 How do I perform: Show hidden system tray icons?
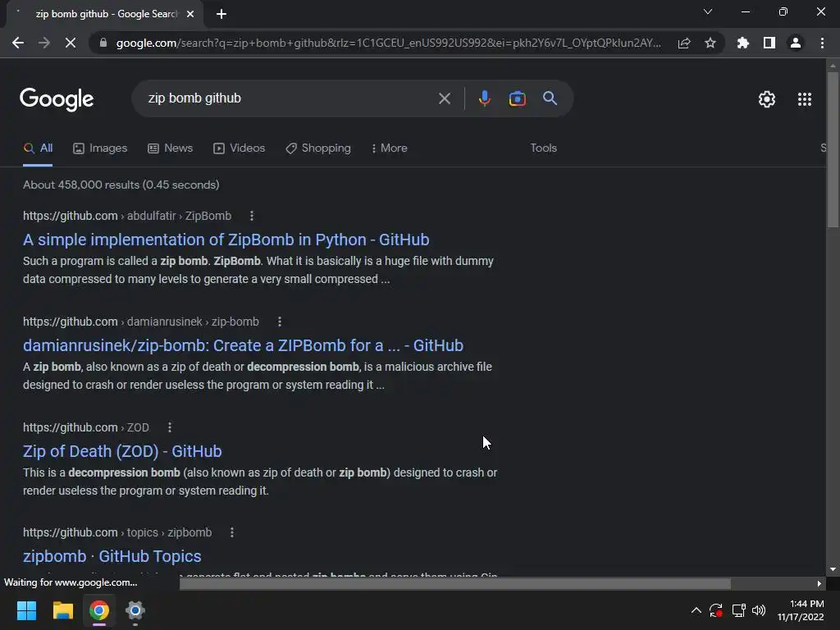pos(696,610)
